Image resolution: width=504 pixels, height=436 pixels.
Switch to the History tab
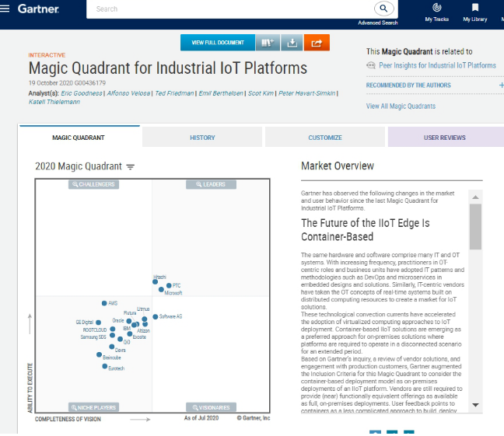coord(202,138)
